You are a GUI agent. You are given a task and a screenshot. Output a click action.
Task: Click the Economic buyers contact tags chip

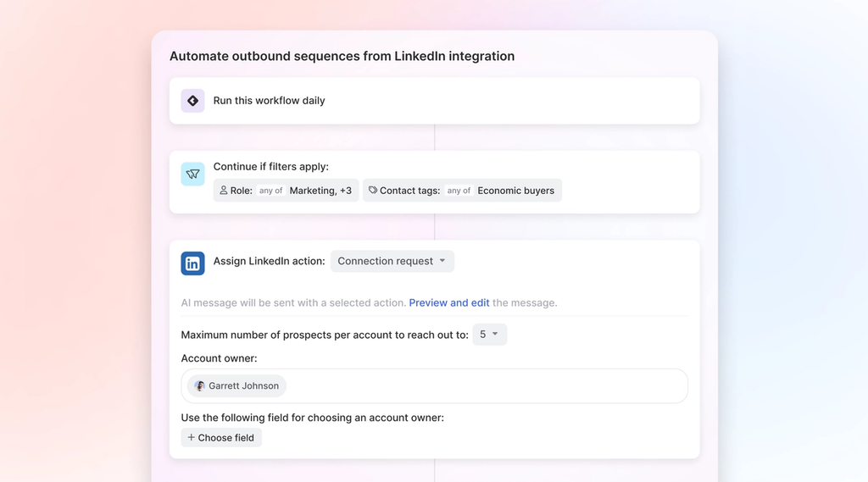pyautogui.click(x=462, y=191)
